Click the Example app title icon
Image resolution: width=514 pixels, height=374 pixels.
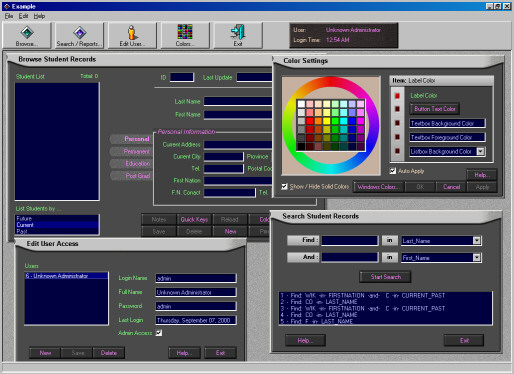[x=6, y=6]
